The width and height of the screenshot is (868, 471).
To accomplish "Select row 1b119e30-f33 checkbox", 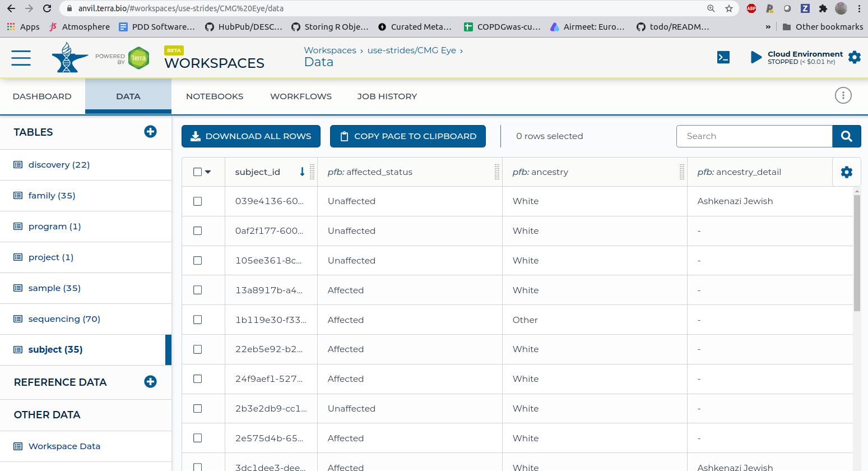I will point(197,320).
